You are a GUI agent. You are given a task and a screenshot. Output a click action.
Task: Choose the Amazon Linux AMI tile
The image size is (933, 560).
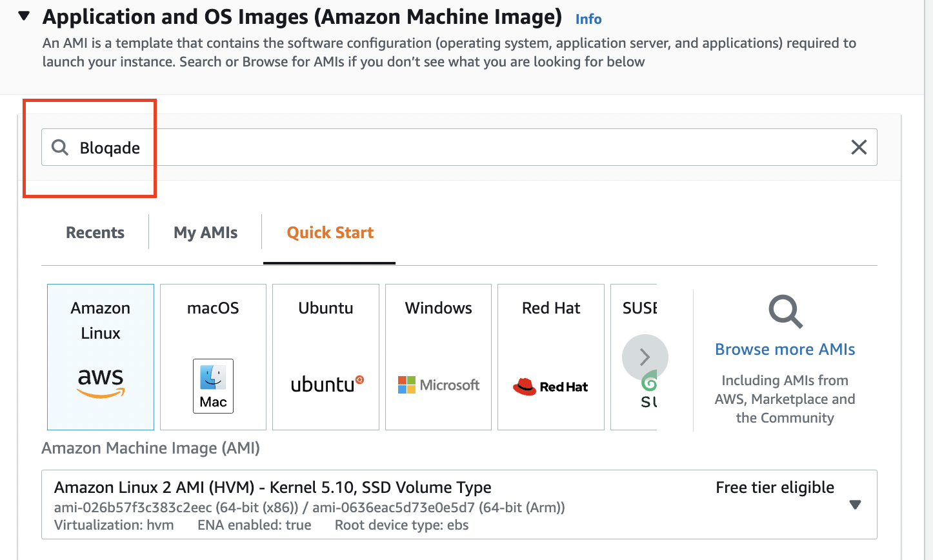coord(101,357)
